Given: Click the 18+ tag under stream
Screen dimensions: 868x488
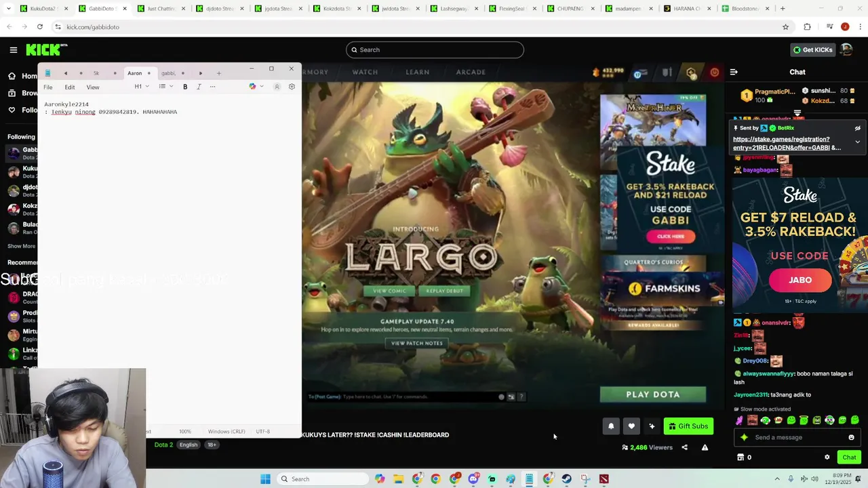Looking at the screenshot, I should click(x=212, y=445).
